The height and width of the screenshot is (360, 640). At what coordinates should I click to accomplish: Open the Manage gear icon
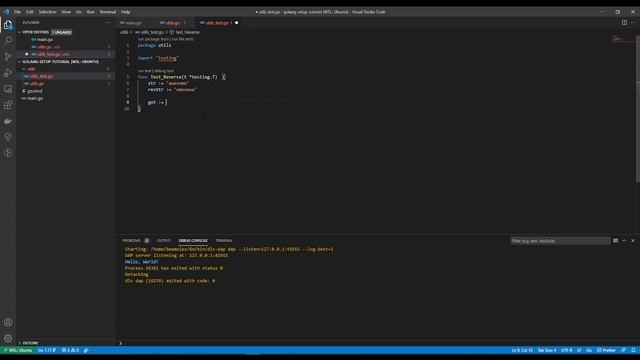[8, 338]
